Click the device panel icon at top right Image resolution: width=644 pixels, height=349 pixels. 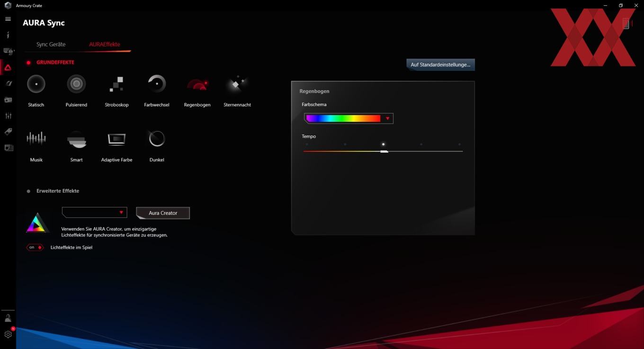coord(626,23)
